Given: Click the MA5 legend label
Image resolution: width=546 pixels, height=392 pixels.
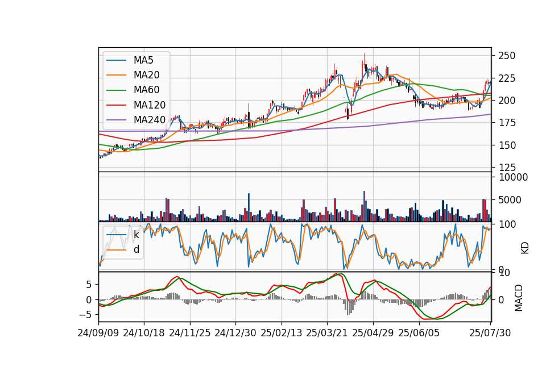Looking at the screenshot, I should click(143, 60).
